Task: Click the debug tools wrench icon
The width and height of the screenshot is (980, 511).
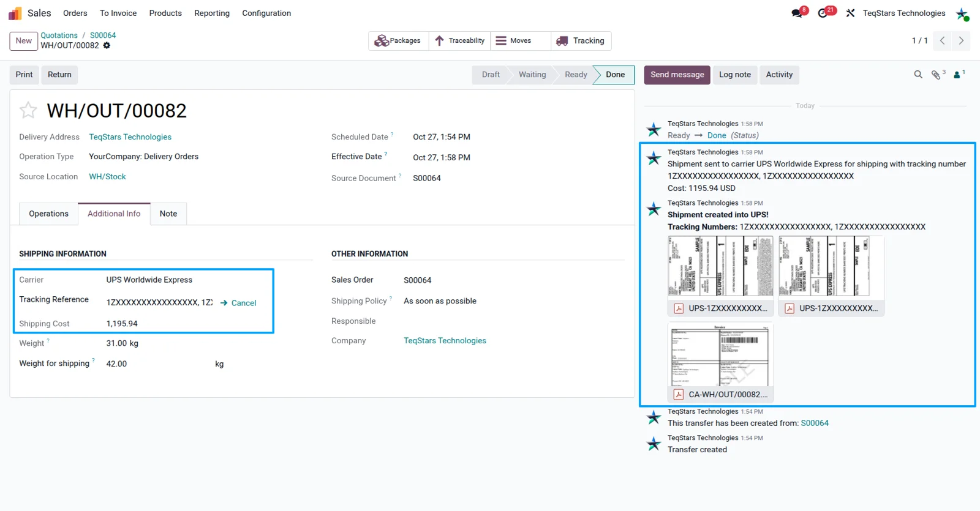Action: pyautogui.click(x=850, y=13)
